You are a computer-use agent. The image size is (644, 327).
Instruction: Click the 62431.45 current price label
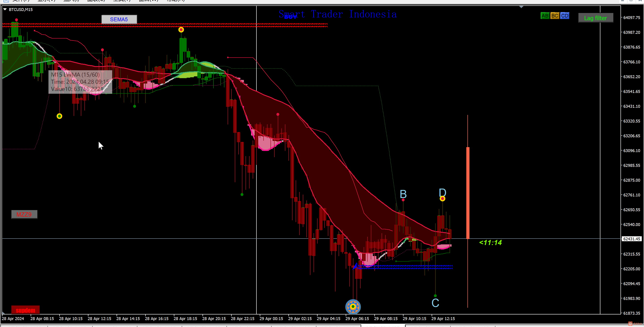(631, 239)
